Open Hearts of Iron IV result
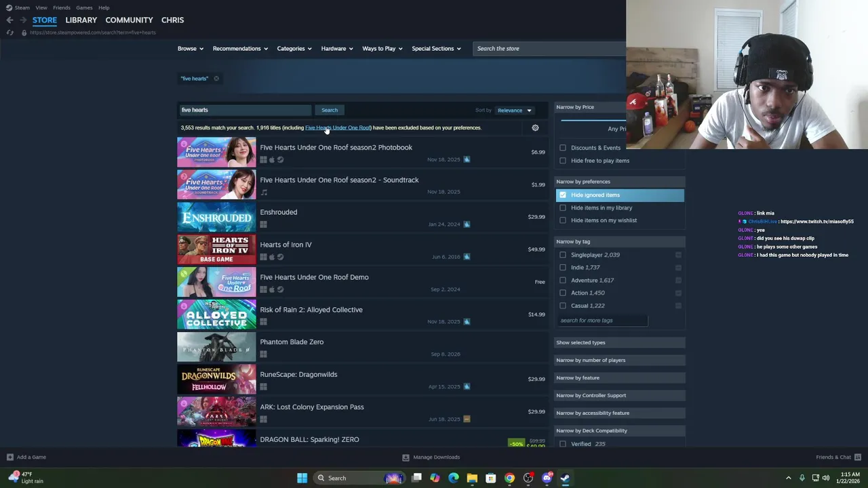868x488 pixels. coord(363,249)
